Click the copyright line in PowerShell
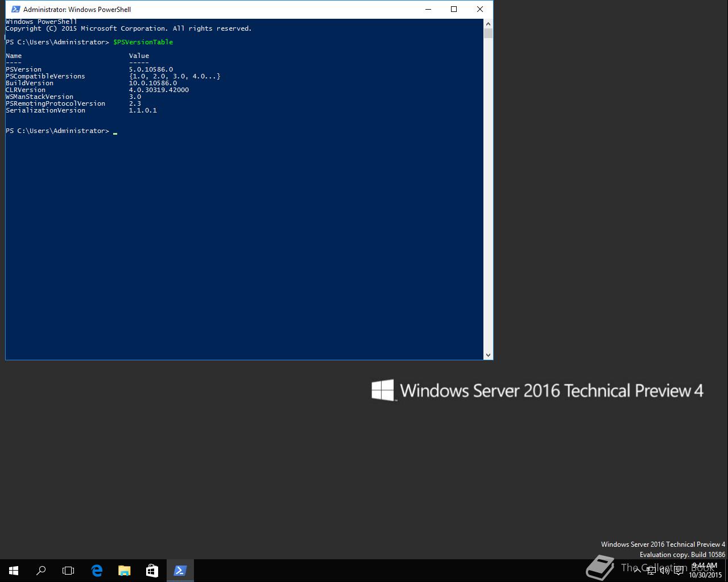 click(x=129, y=28)
